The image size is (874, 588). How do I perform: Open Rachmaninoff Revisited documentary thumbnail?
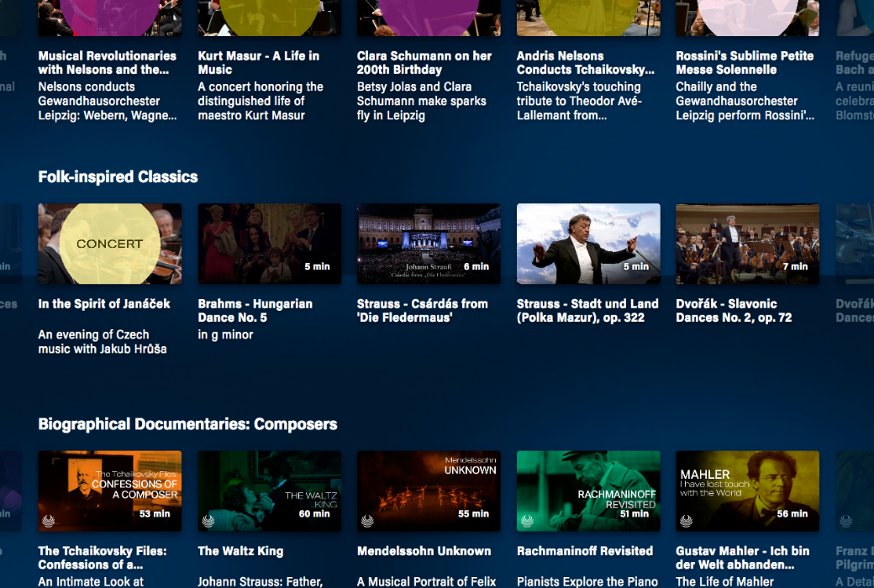click(x=588, y=491)
